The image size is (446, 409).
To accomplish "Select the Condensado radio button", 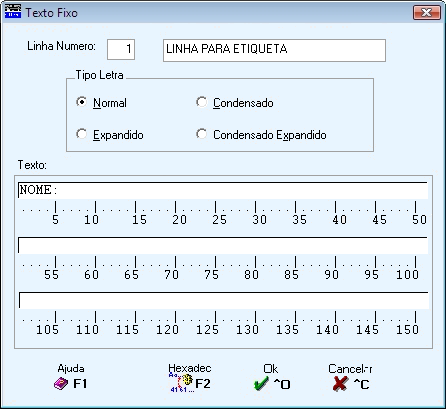I will (201, 102).
